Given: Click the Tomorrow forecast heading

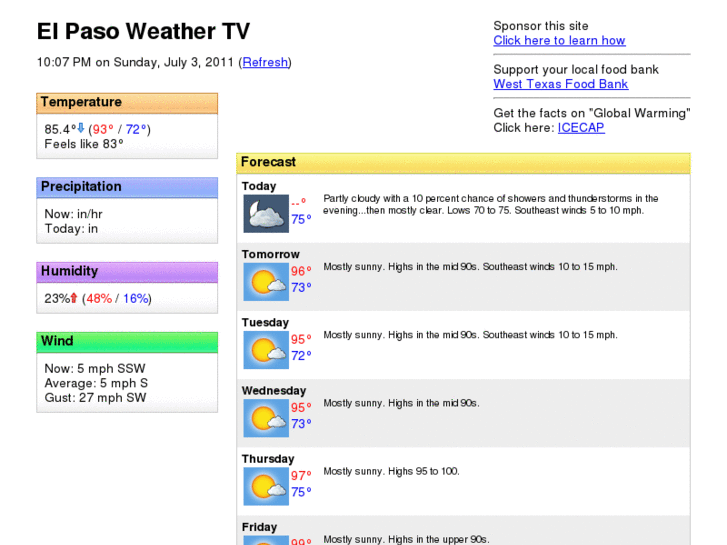Looking at the screenshot, I should [x=270, y=254].
